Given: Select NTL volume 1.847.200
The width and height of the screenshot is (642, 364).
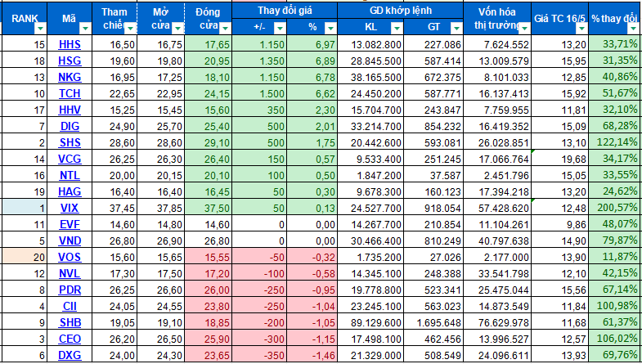Looking at the screenshot, I should coord(370,175).
